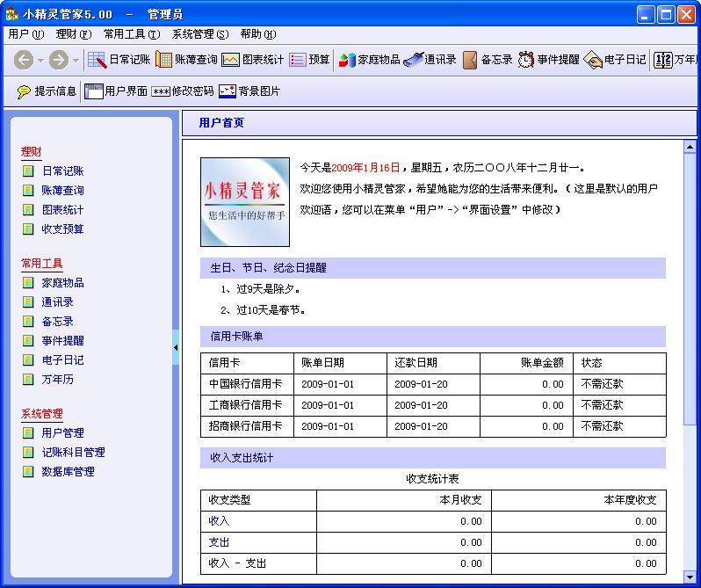Open 通讯录 toolbar icon

413,60
